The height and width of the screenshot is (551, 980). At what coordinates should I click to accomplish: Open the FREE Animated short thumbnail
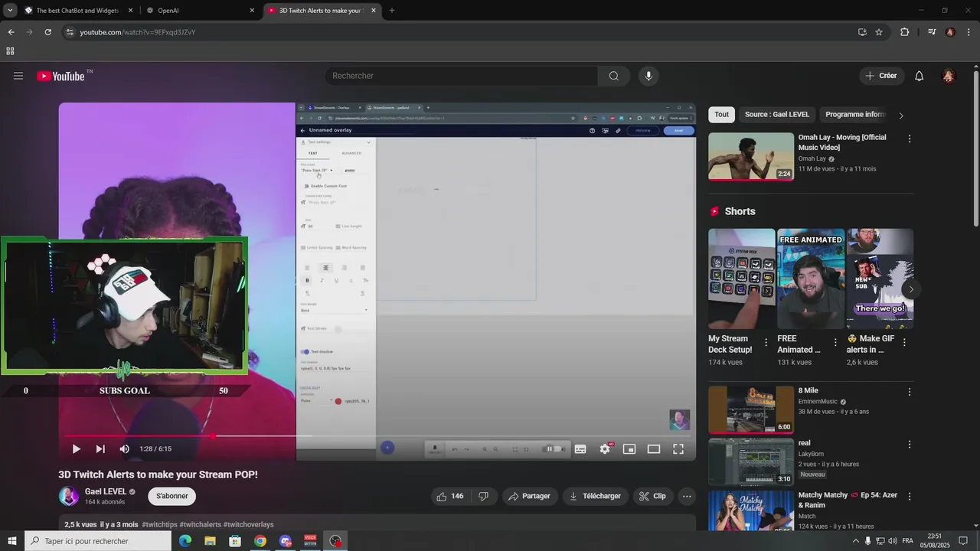(x=811, y=279)
